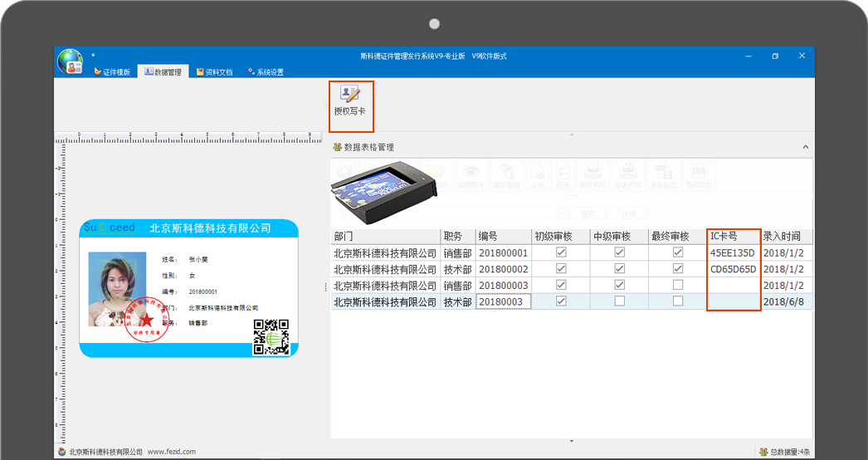The width and height of the screenshot is (868, 460).
Task: Click the splitter handle between preview and table
Action: (x=325, y=286)
